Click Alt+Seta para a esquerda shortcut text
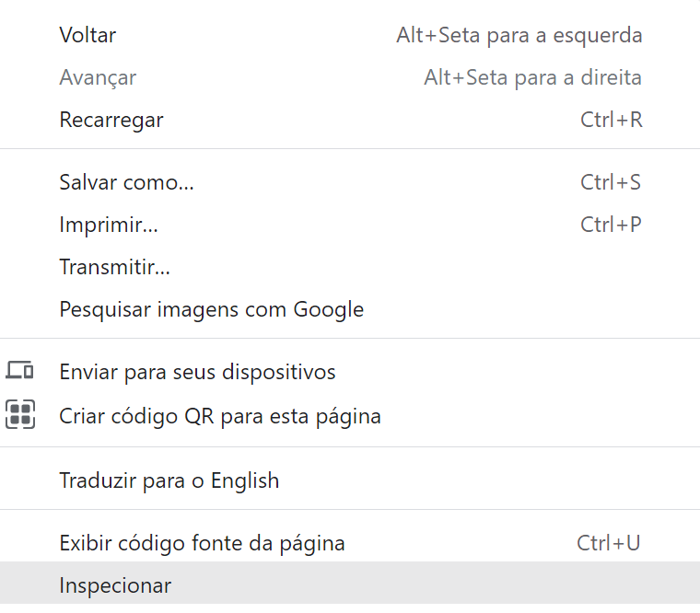The height and width of the screenshot is (613, 700). [x=519, y=35]
